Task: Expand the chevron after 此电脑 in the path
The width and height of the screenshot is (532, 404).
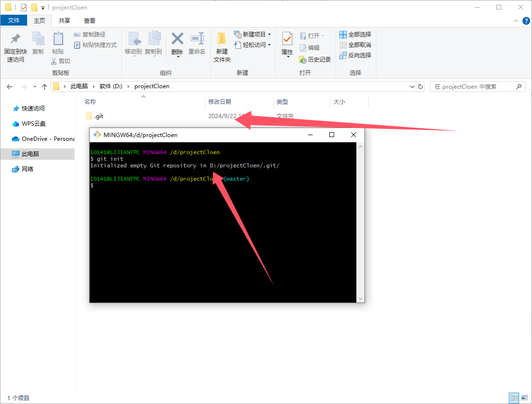Action: click(93, 86)
